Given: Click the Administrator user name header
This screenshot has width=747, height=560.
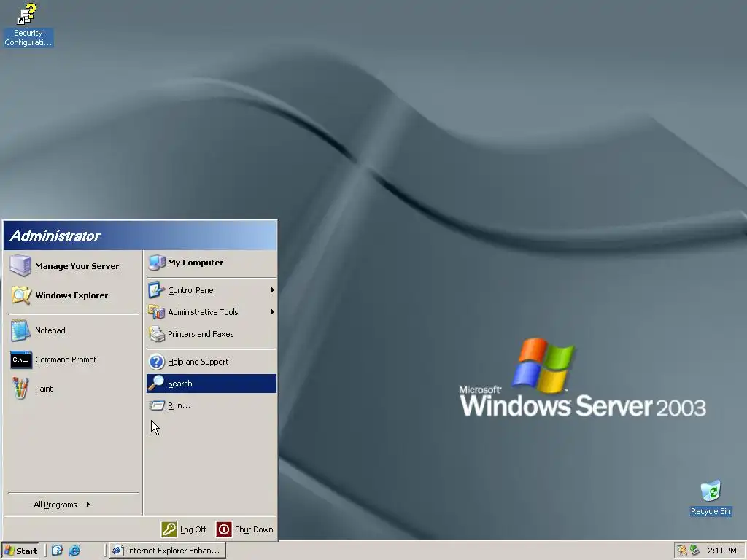Looking at the screenshot, I should tap(55, 236).
